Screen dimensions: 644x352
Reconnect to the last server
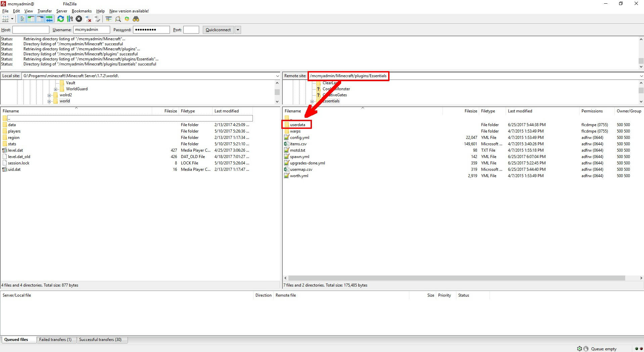pos(97,19)
